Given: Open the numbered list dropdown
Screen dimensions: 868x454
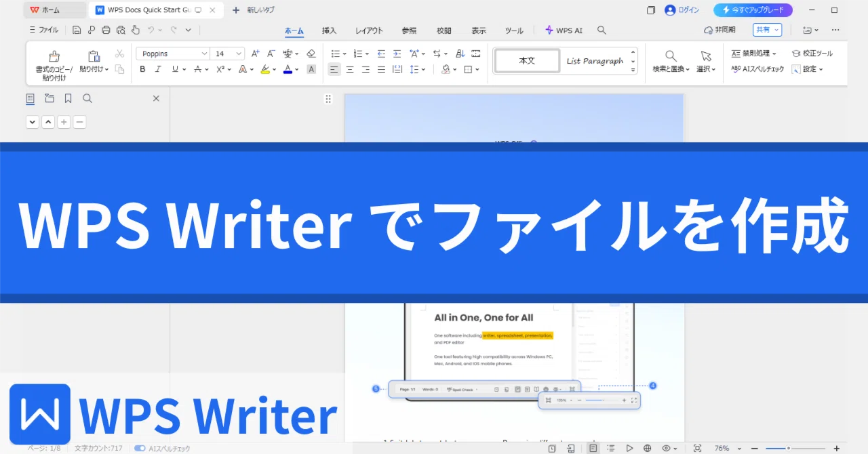Looking at the screenshot, I should tap(367, 54).
